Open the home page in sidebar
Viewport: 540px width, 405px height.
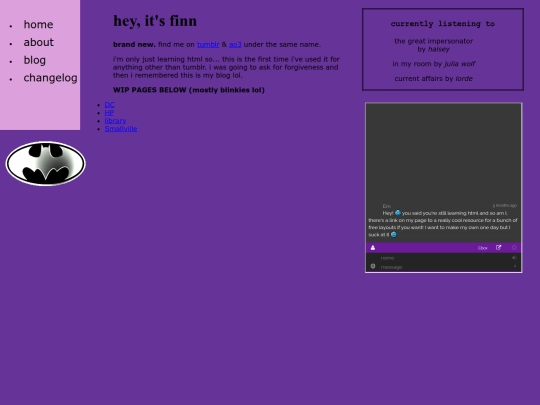(x=38, y=24)
